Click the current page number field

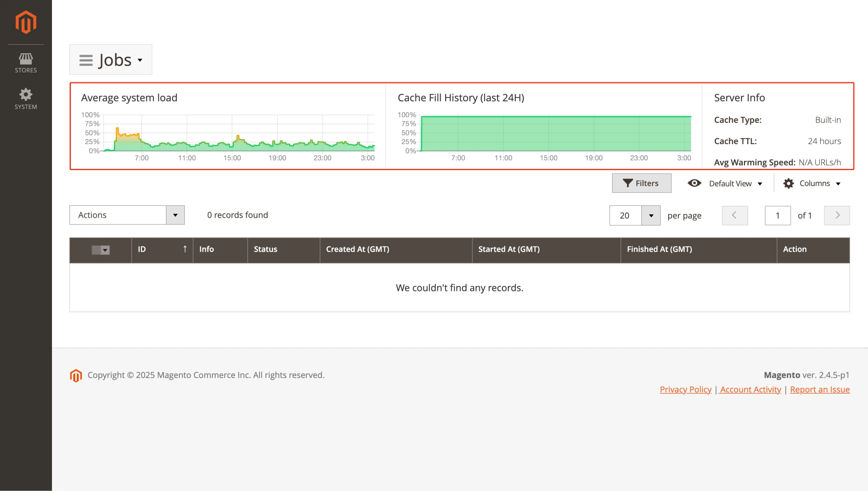[x=777, y=215]
